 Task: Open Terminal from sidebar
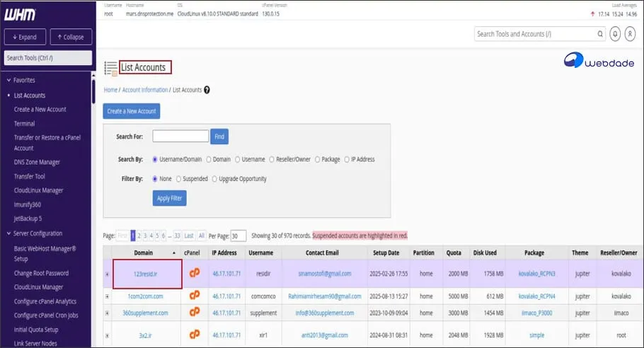point(24,124)
